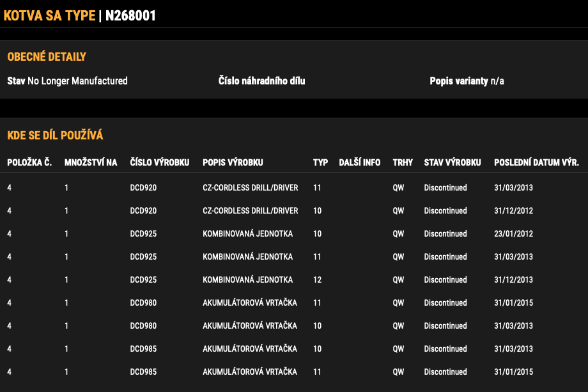The image size is (588, 392).
Task: Click the date 31/12/2012
Action: point(513,211)
